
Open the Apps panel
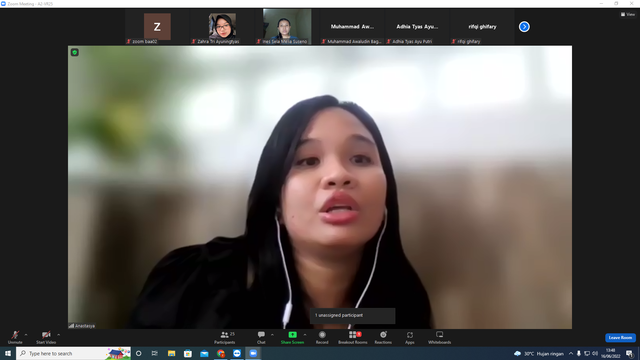pos(410,337)
